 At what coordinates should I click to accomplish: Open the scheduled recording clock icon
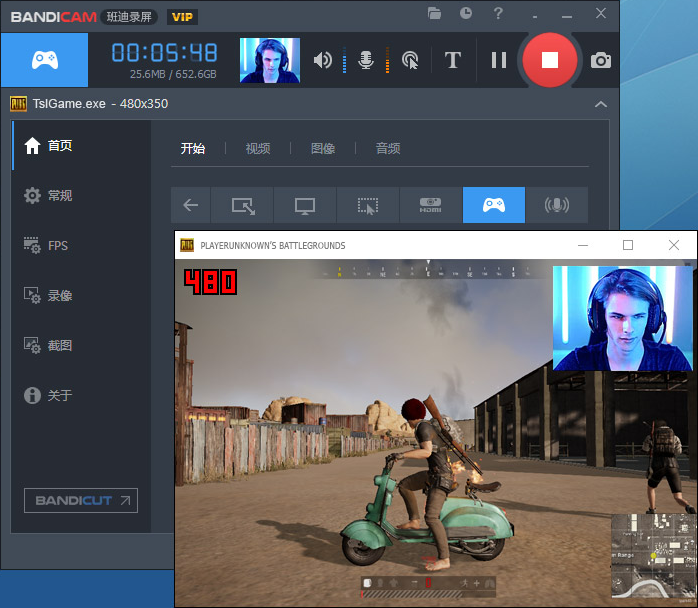pyautogui.click(x=466, y=13)
